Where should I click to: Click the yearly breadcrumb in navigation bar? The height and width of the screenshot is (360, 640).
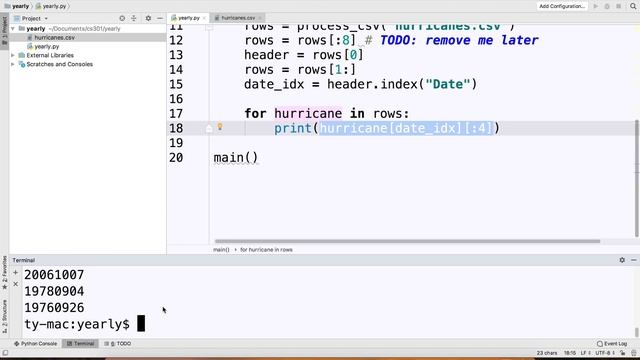click(x=17, y=6)
